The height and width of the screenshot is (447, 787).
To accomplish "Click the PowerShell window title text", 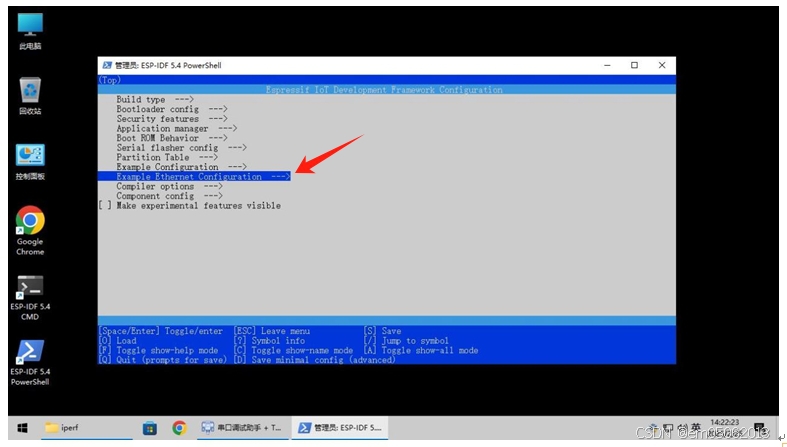I will tap(168, 65).
